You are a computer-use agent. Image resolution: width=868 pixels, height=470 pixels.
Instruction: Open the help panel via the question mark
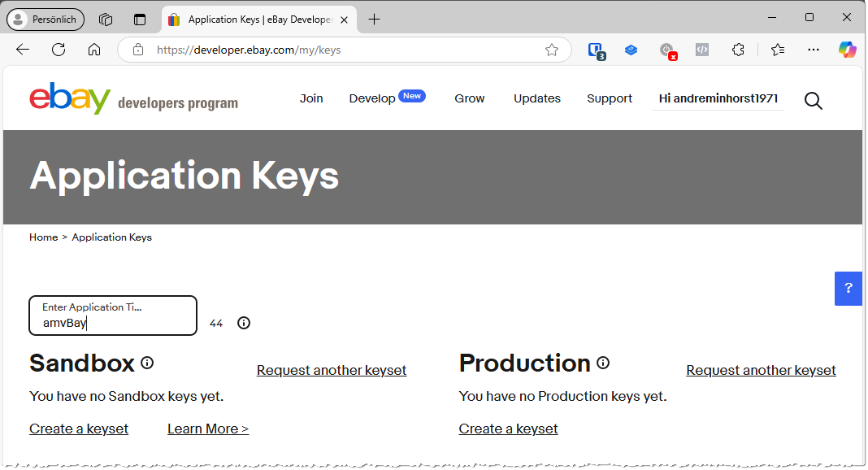click(848, 288)
